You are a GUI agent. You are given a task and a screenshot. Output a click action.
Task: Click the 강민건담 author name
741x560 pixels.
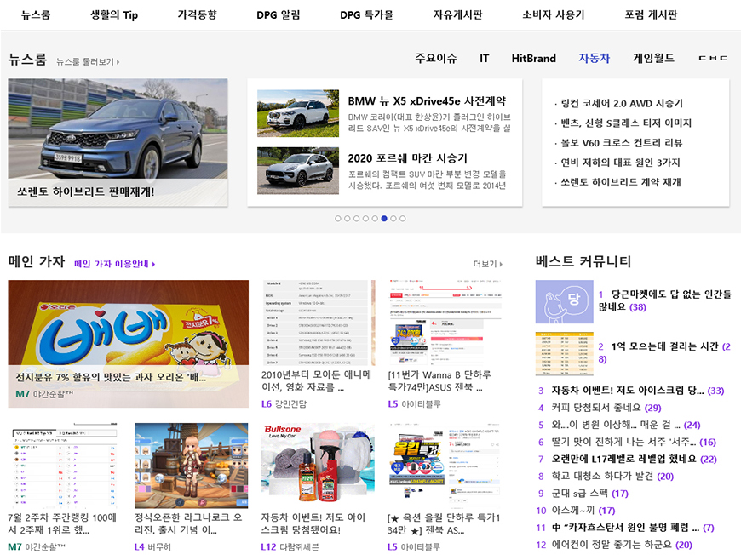[x=290, y=404]
